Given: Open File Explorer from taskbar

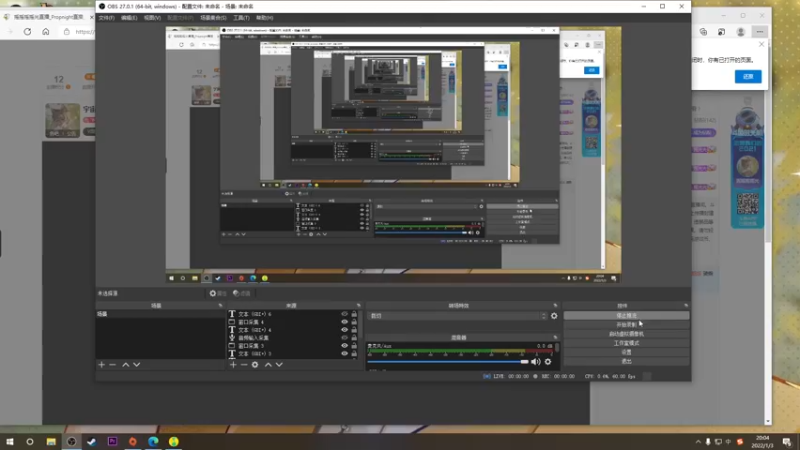Looking at the screenshot, I should pyautogui.click(x=51, y=441).
